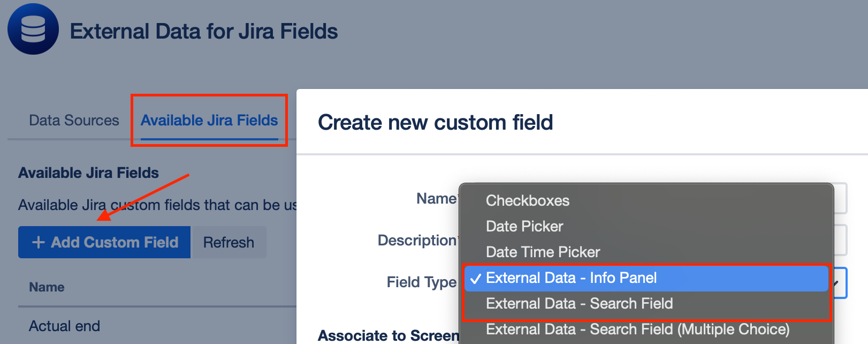Click the Add Custom Field button label

coord(115,242)
